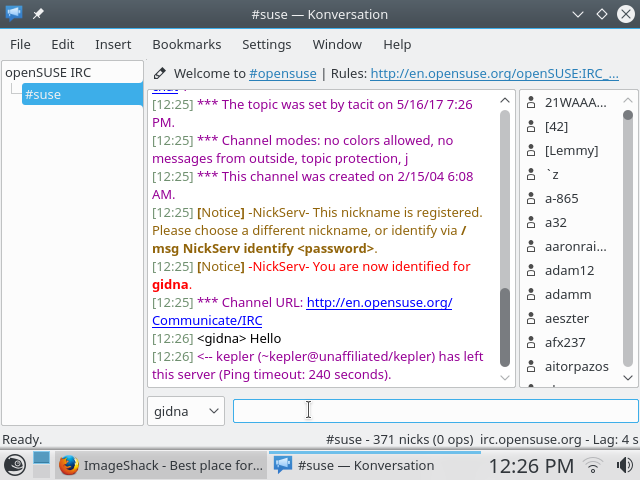Image resolution: width=640 pixels, height=480 pixels.
Task: Click nick list scrollbar down arrow
Action: [628, 378]
